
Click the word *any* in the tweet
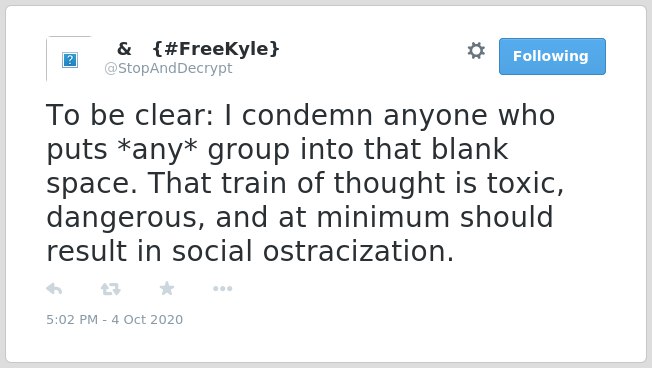[158, 149]
